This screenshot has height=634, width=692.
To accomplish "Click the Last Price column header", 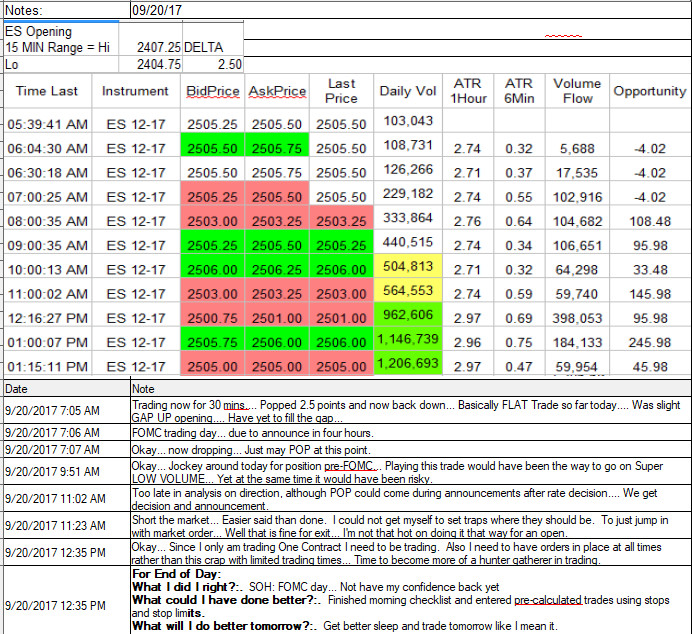I will pyautogui.click(x=341, y=91).
